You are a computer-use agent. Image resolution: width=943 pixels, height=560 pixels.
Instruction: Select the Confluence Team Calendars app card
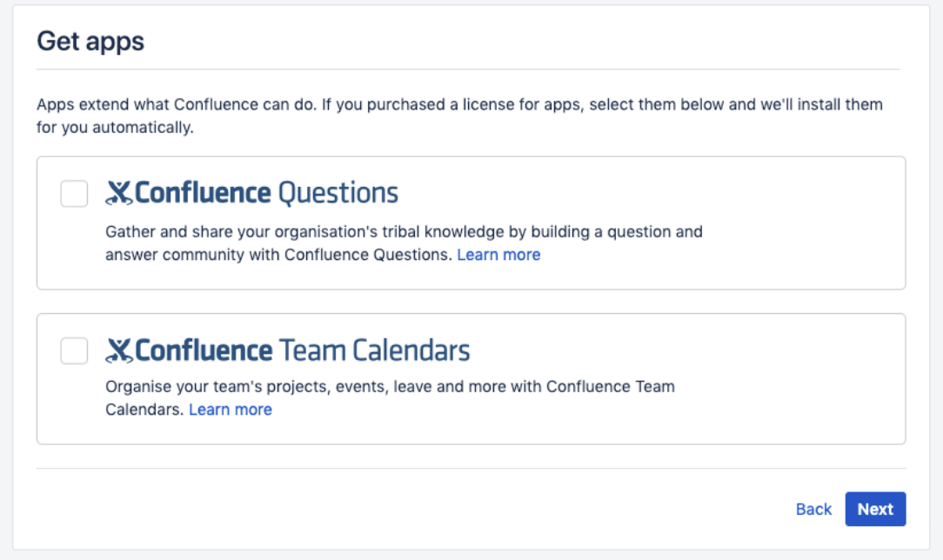[x=783, y=379]
